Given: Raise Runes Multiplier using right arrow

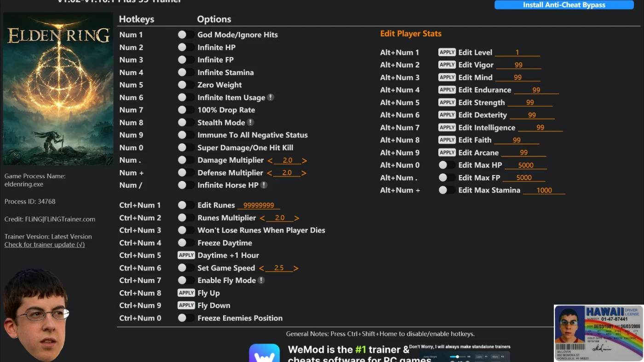Looking at the screenshot, I should (297, 218).
